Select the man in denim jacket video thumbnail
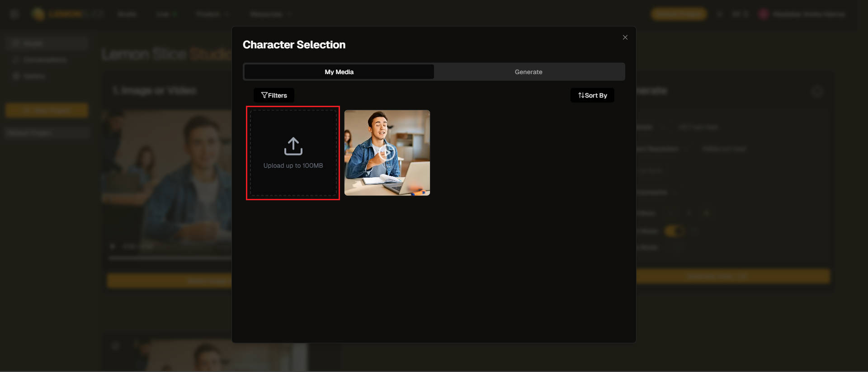Viewport: 868px width, 372px height. point(387,153)
